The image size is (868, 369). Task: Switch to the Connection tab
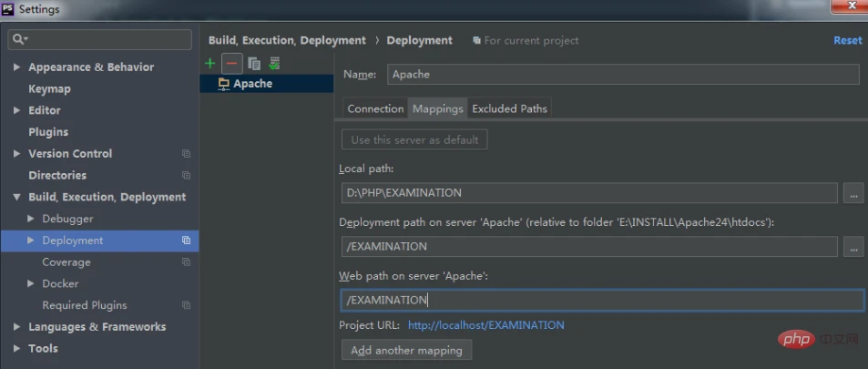tap(375, 108)
